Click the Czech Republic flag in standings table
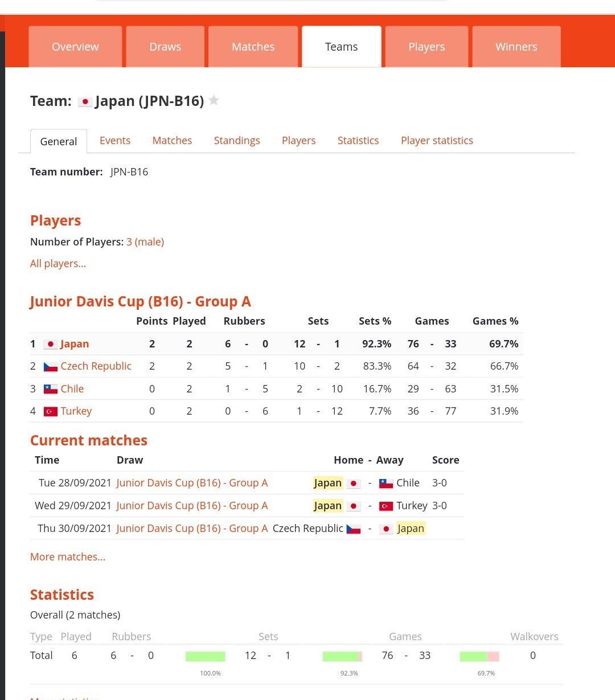 point(51,366)
